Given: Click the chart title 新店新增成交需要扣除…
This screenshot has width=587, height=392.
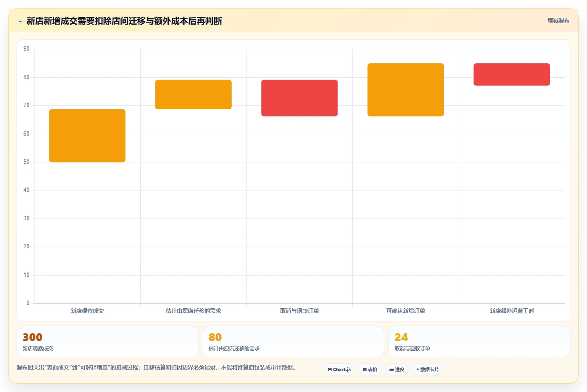Looking at the screenshot, I should [x=124, y=21].
